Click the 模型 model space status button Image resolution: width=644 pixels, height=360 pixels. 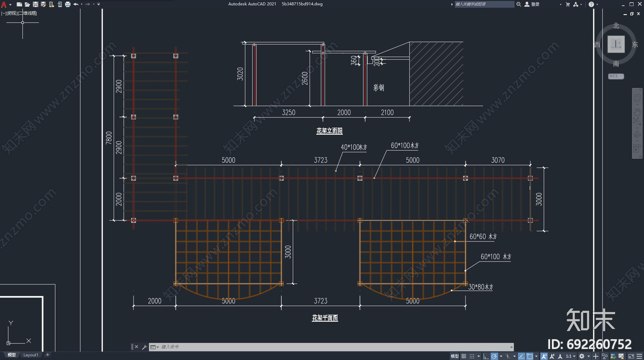(x=455, y=356)
